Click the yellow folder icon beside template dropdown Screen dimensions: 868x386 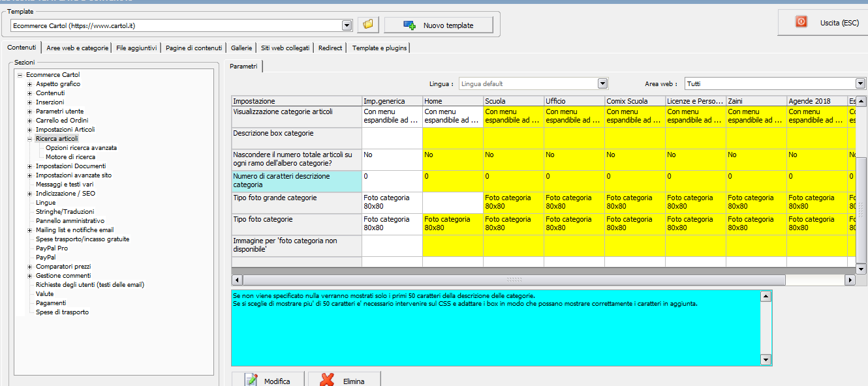(368, 25)
